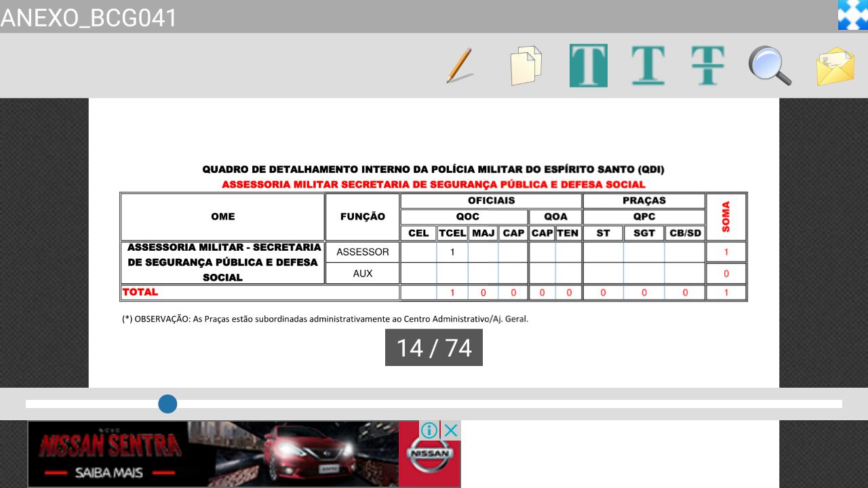The image size is (868, 488).
Task: Click the TOTAL row label
Action: (140, 292)
